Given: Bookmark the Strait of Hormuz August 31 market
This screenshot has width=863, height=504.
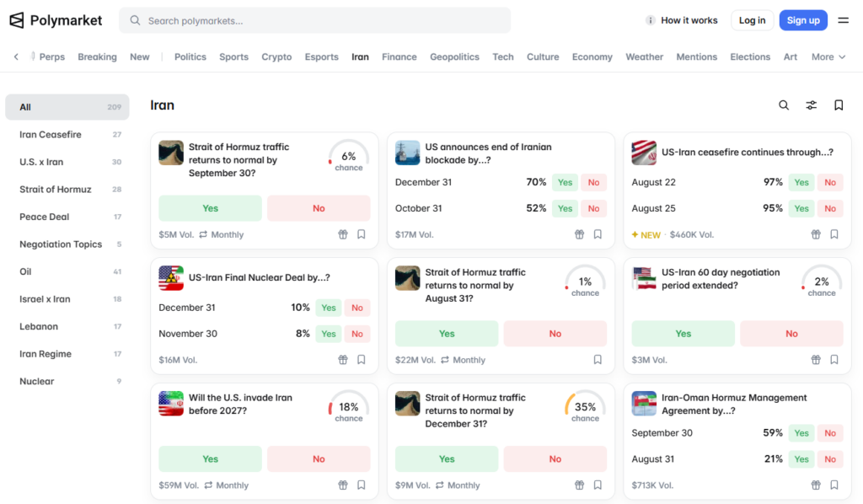Looking at the screenshot, I should pyautogui.click(x=598, y=360).
